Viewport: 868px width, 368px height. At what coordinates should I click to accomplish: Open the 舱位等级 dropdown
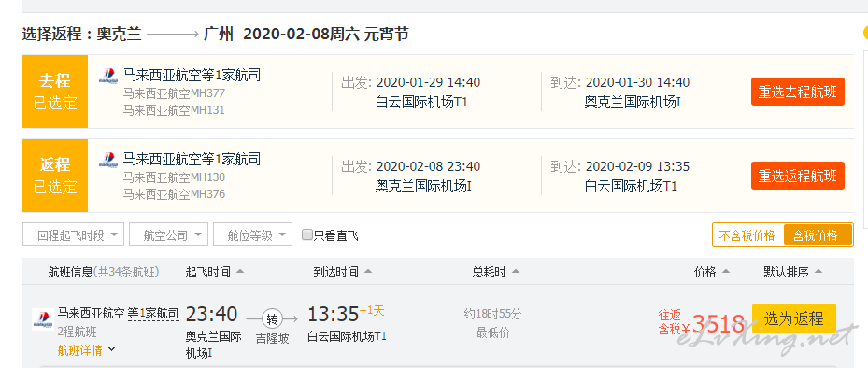pyautogui.click(x=253, y=234)
